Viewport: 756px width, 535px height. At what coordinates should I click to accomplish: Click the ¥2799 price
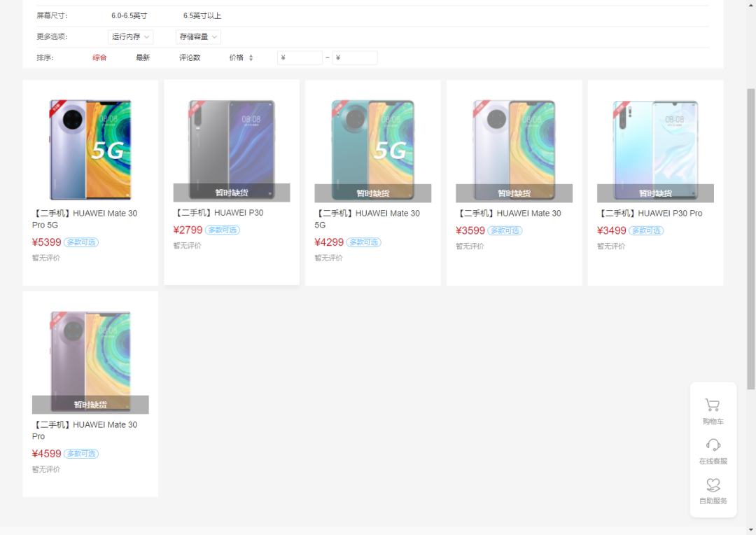188,230
